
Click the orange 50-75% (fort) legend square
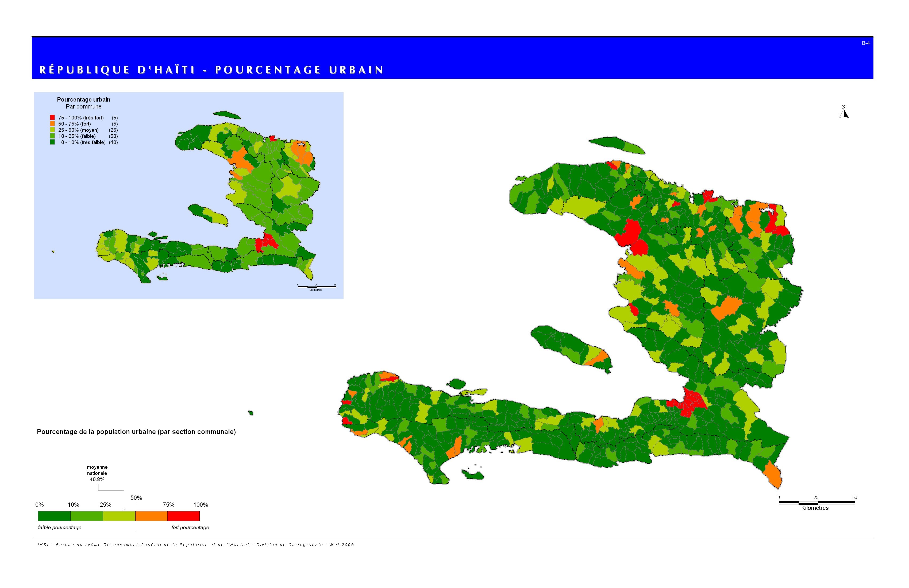(x=52, y=124)
